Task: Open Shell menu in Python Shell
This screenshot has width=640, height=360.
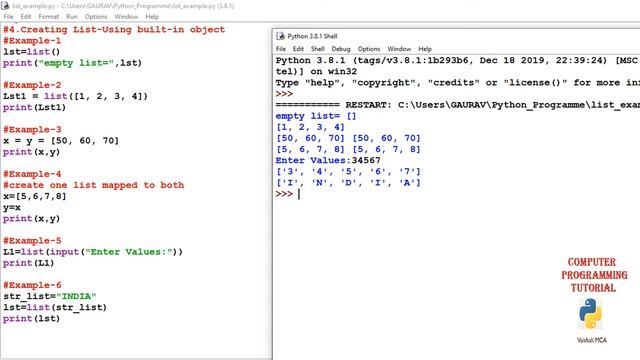Action: (x=318, y=49)
